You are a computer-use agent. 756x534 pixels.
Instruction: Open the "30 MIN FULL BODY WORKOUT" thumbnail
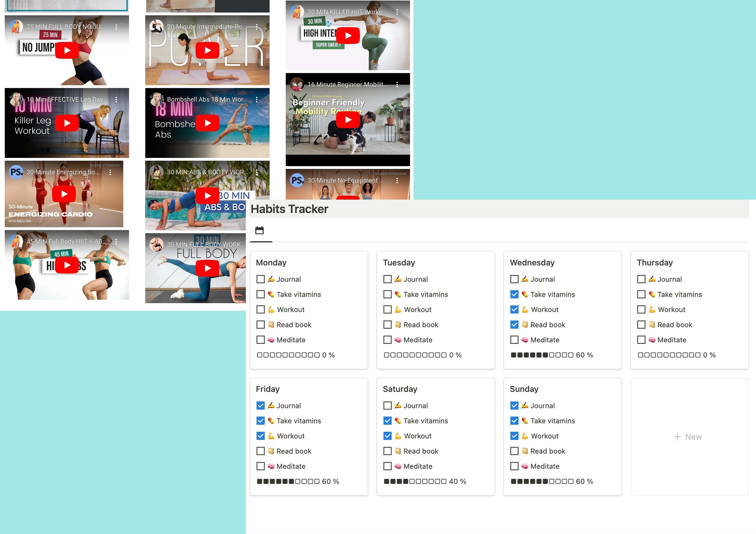(x=207, y=268)
